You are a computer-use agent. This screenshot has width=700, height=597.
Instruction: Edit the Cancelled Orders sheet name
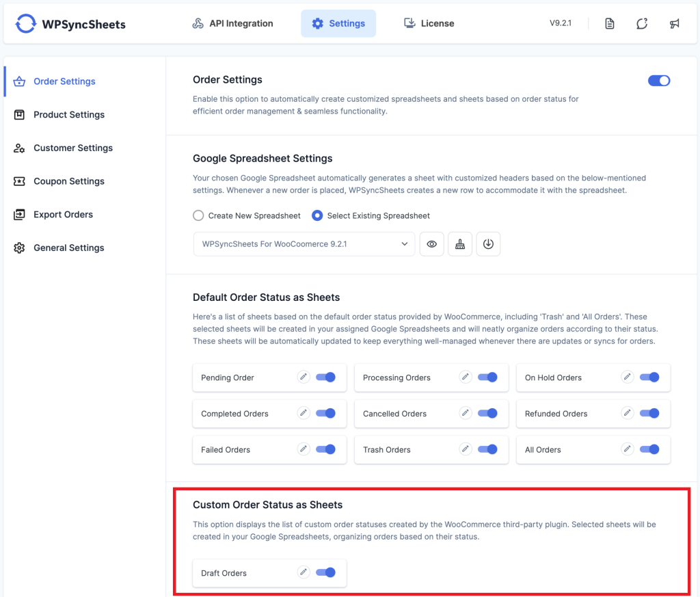pyautogui.click(x=465, y=414)
